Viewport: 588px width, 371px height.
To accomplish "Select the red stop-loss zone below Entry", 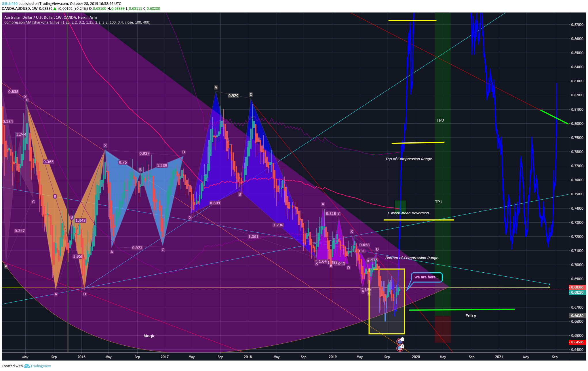I will pyautogui.click(x=443, y=329).
